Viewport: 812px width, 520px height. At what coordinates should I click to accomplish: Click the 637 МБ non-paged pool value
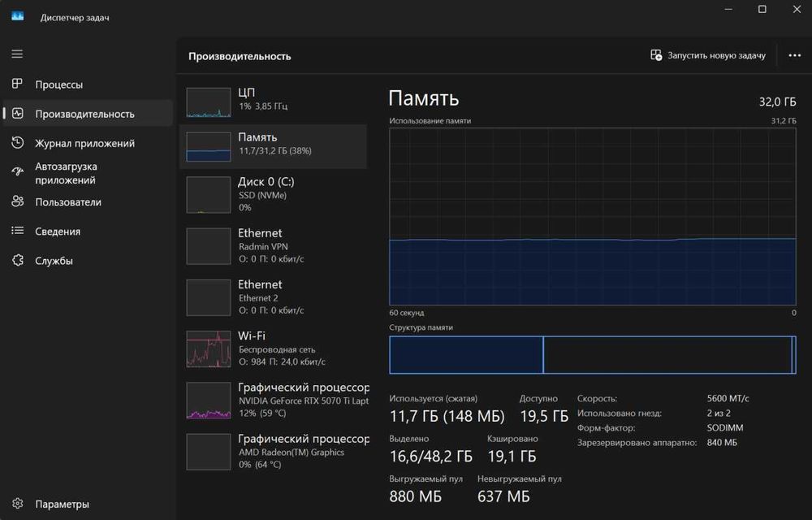coord(503,496)
